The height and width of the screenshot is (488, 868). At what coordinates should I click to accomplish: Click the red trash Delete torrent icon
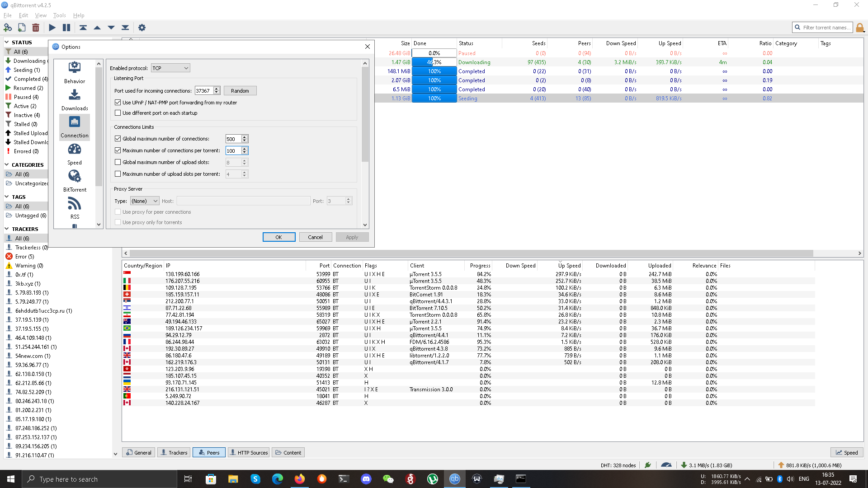point(36,28)
